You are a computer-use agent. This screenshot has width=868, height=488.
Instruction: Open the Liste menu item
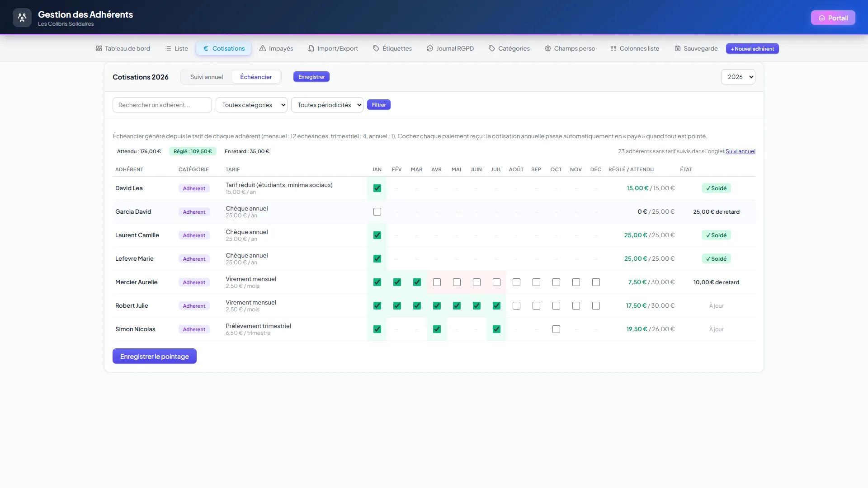(x=177, y=48)
